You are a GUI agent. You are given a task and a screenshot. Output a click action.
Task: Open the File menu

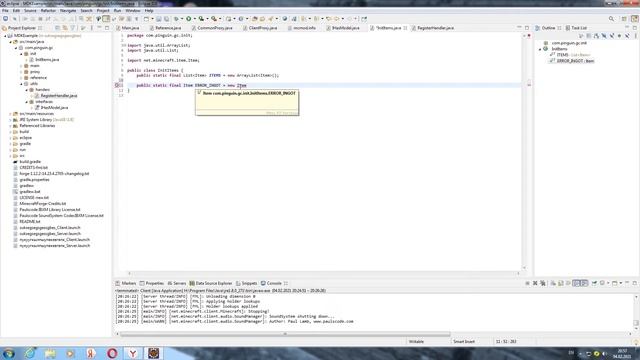click(x=5, y=11)
